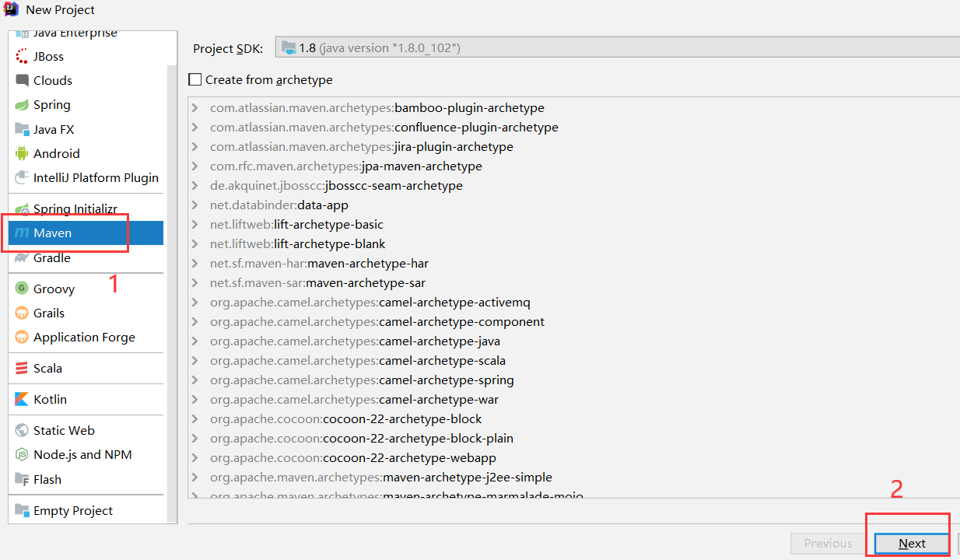Expand the jira-plugin-archetype node
The width and height of the screenshot is (960, 560).
click(x=194, y=147)
